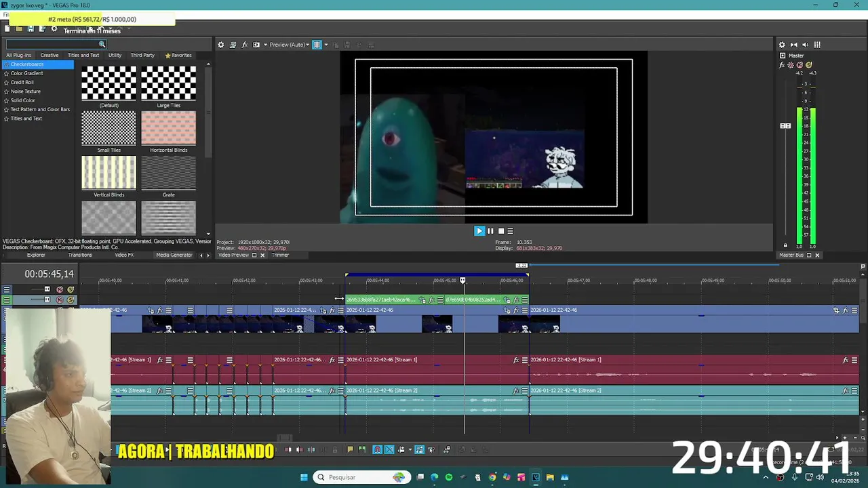This screenshot has height=488, width=868.
Task: Click the Pesquisar taskbar search box
Action: [361, 477]
